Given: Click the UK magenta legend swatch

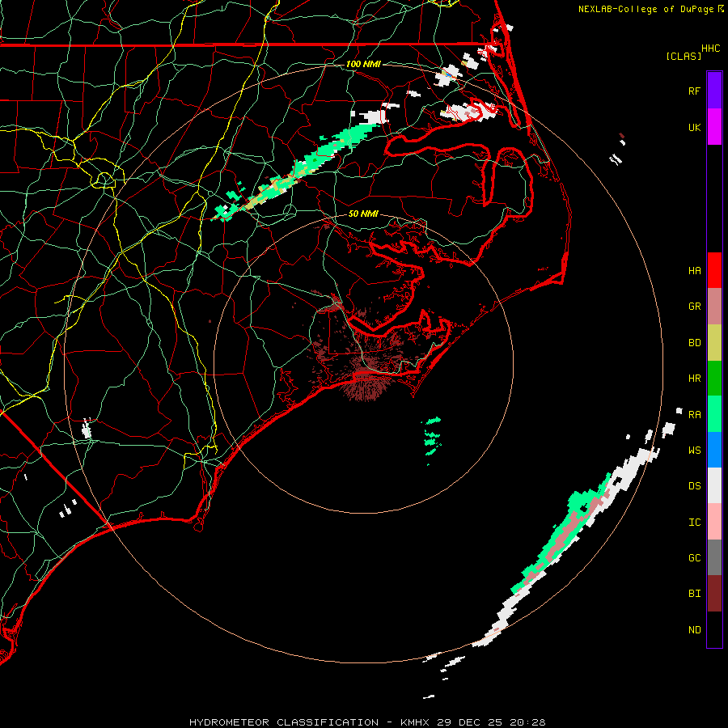Looking at the screenshot, I should pos(714,127).
